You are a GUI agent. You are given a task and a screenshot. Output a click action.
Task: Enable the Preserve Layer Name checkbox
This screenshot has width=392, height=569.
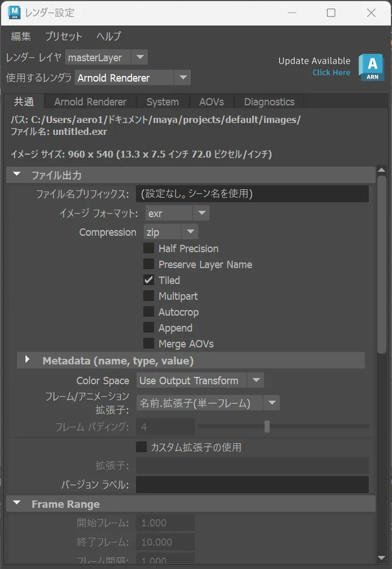(x=148, y=264)
